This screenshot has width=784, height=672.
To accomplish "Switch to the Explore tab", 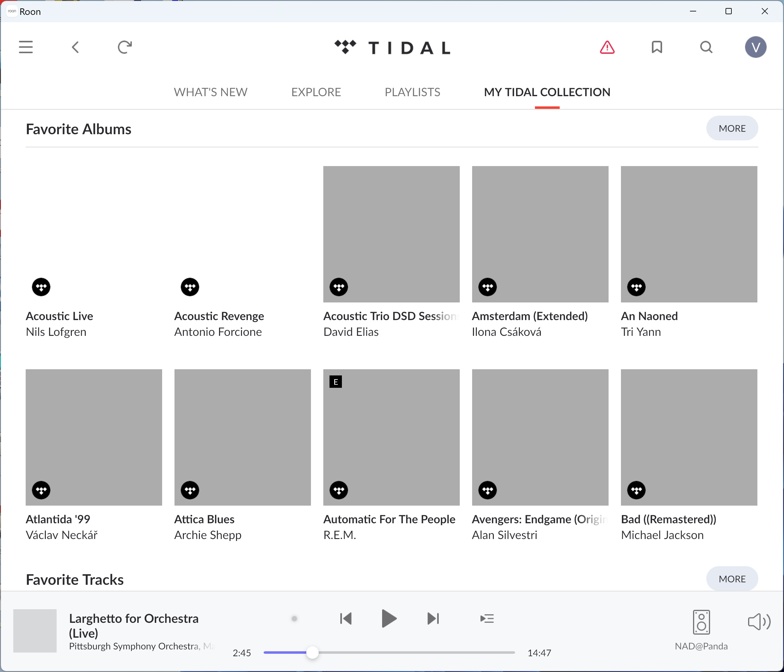I will (x=316, y=92).
